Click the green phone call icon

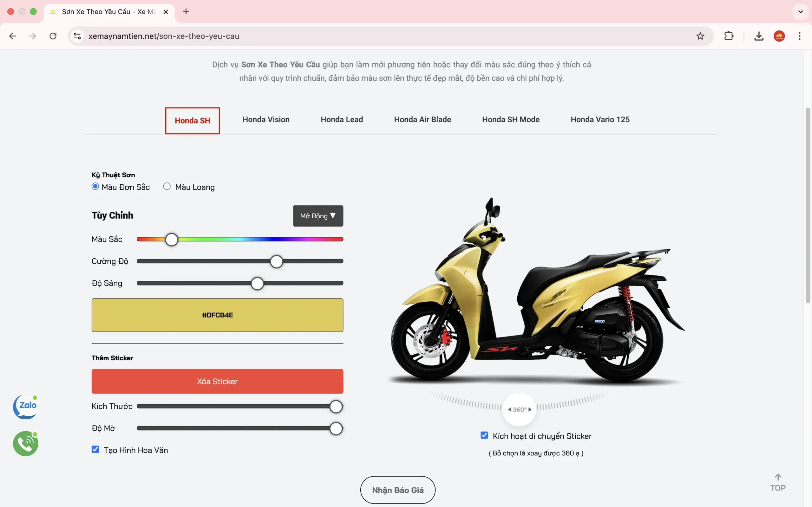(25, 444)
